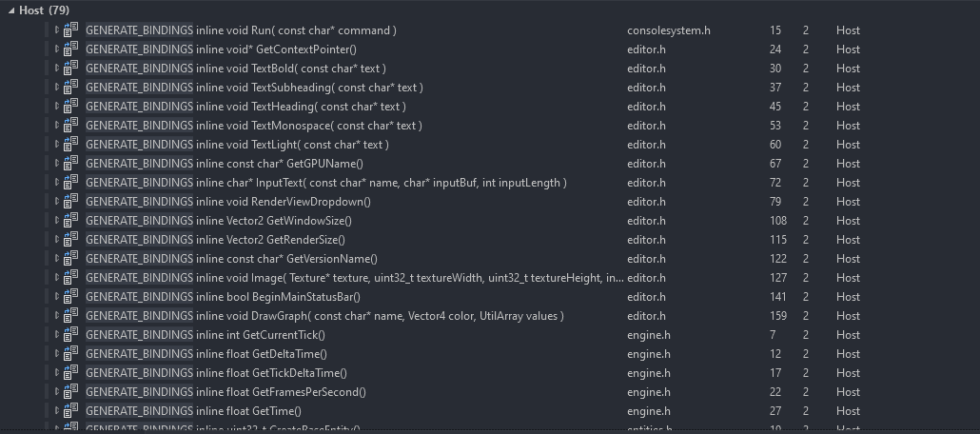Click the icon beside TextMonospace entry
The width and height of the screenshot is (980, 434).
pyautogui.click(x=71, y=125)
